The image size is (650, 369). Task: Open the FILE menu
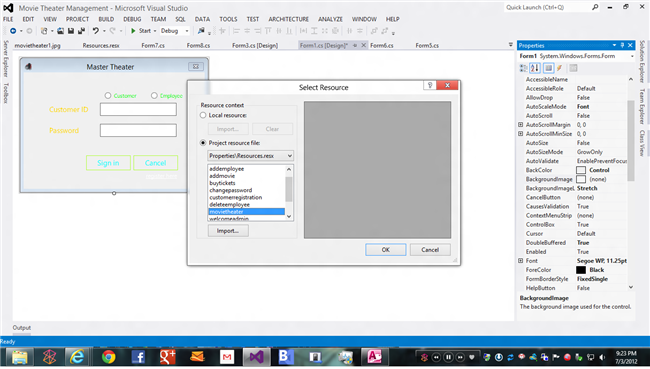8,19
